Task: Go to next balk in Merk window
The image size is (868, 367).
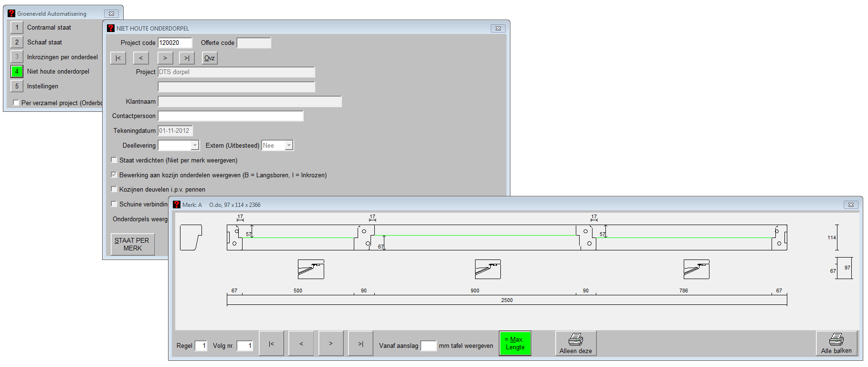Action: point(331,344)
